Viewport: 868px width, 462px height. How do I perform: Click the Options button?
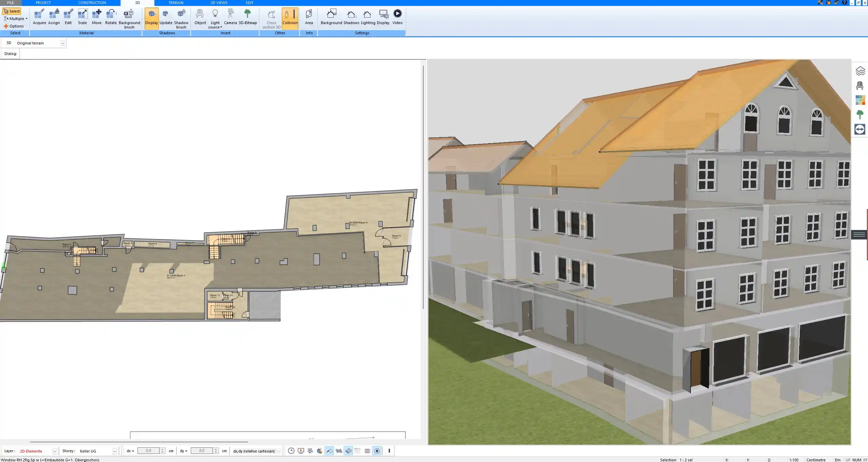(14, 26)
